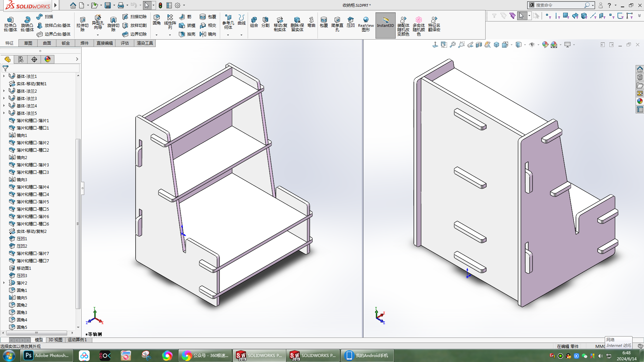Click the feature tree filter field

(x=41, y=68)
